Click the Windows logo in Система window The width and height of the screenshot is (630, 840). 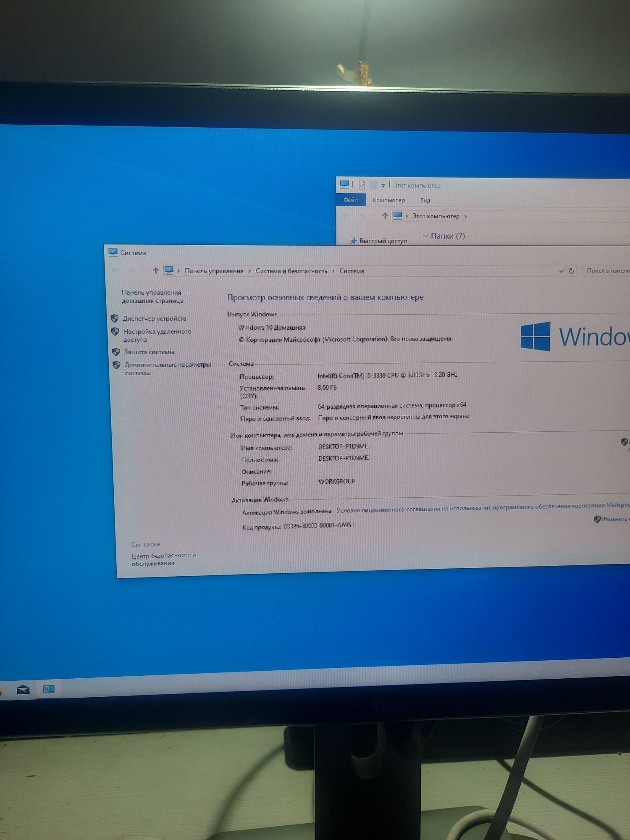coord(535,336)
